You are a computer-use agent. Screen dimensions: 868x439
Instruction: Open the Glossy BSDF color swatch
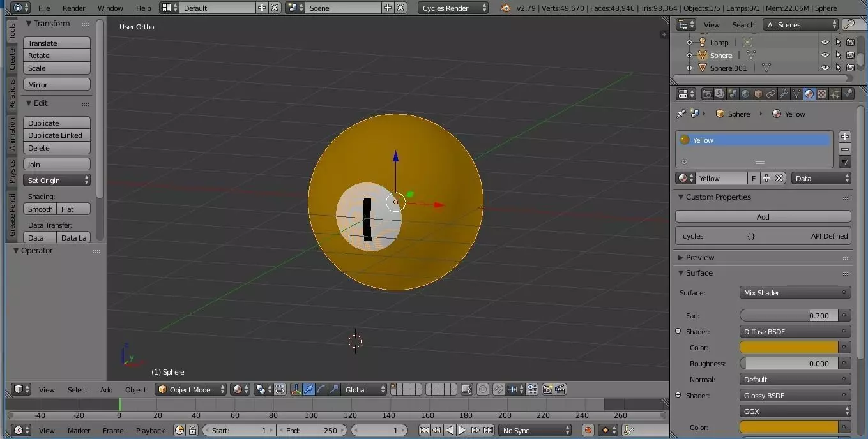789,428
